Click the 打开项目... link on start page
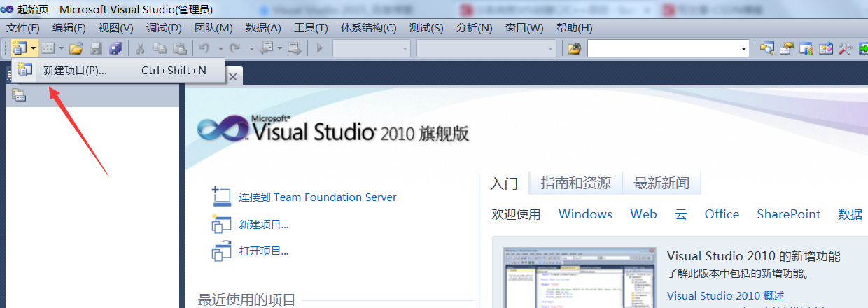This screenshot has width=868, height=308. pos(264,251)
